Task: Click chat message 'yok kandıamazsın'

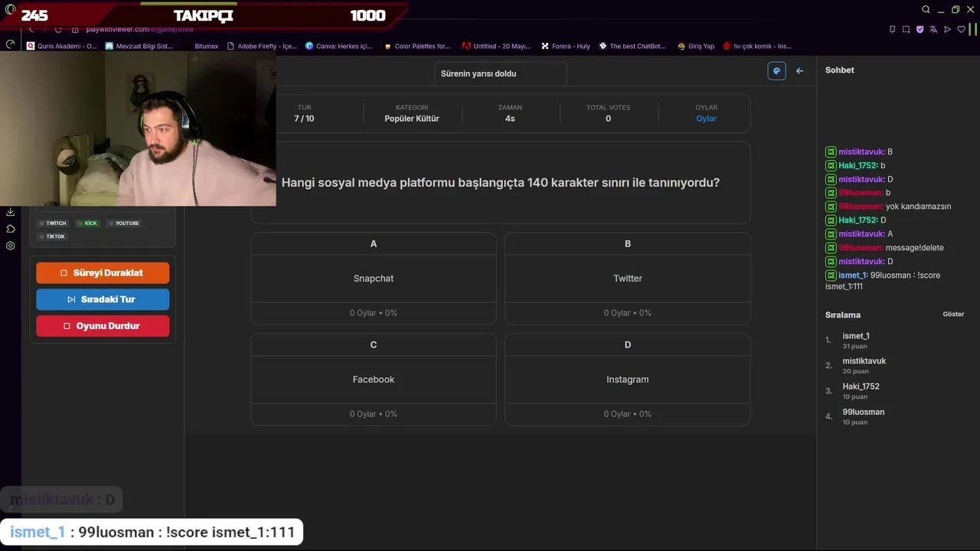Action: pyautogui.click(x=919, y=207)
